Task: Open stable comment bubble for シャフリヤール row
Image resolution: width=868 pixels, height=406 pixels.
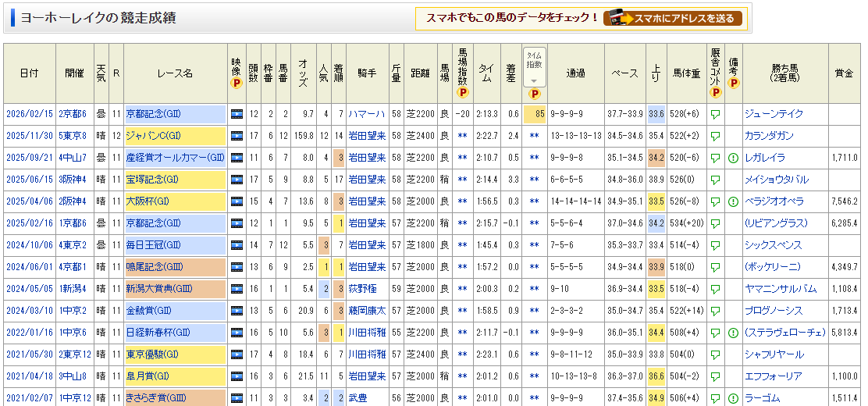Action: coord(715,354)
